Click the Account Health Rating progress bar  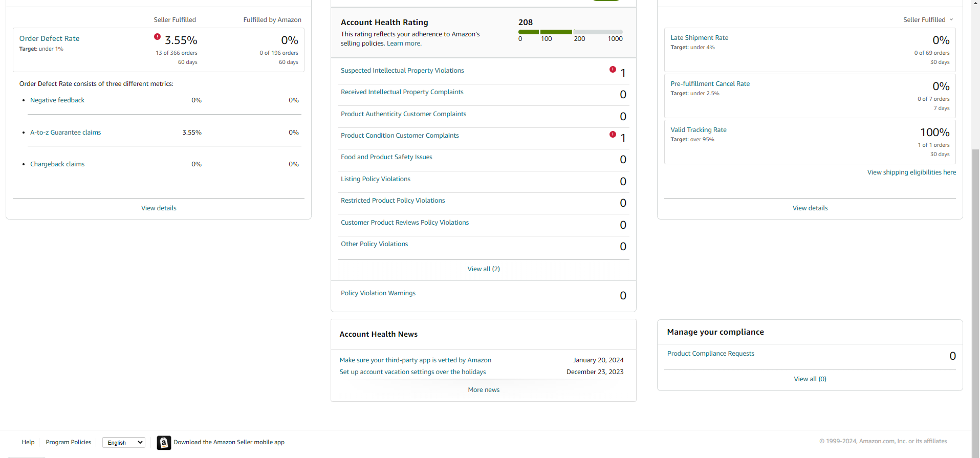(571, 32)
